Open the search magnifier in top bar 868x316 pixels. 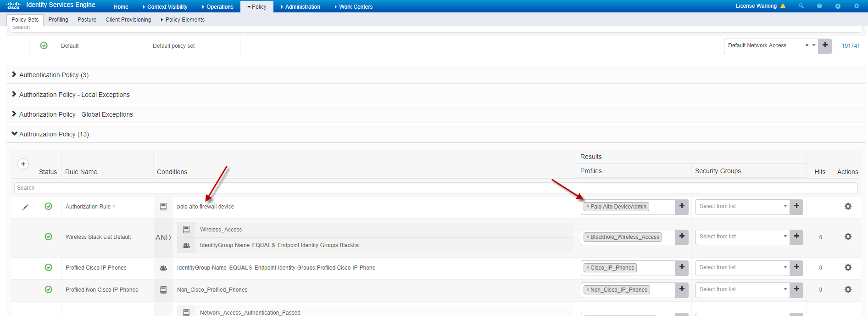801,6
